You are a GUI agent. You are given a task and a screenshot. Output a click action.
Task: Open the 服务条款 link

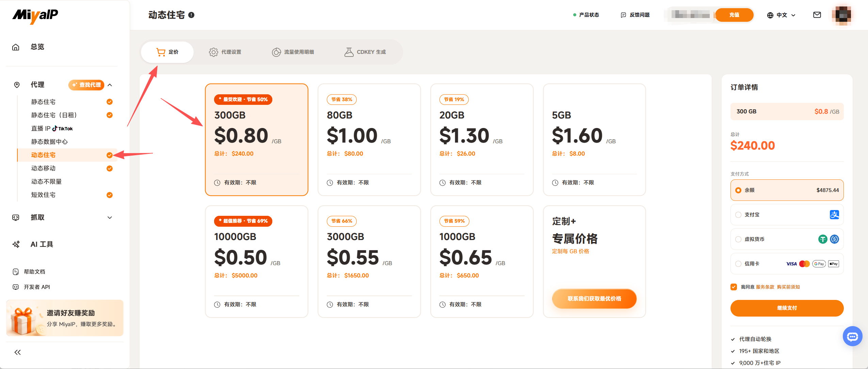click(765, 287)
